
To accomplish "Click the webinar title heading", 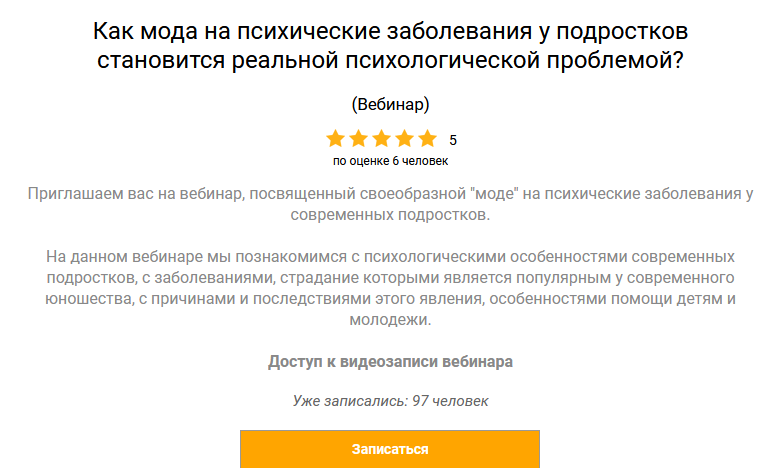I will (390, 45).
